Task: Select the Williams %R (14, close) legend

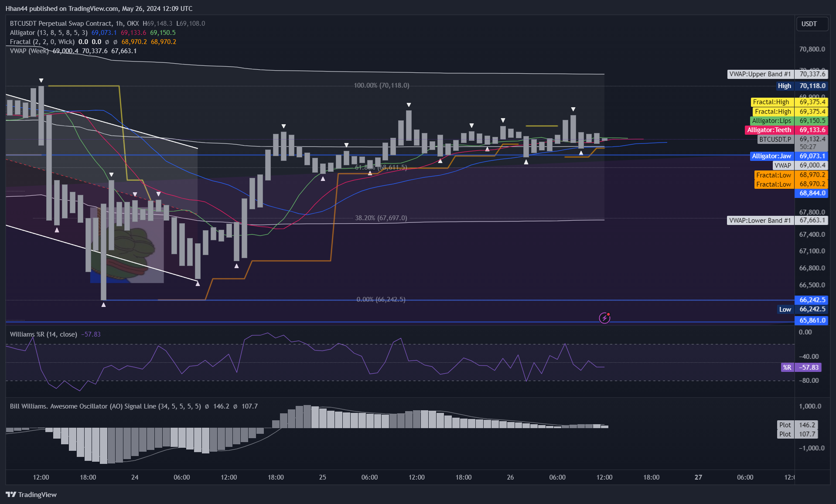Action: click(x=43, y=334)
